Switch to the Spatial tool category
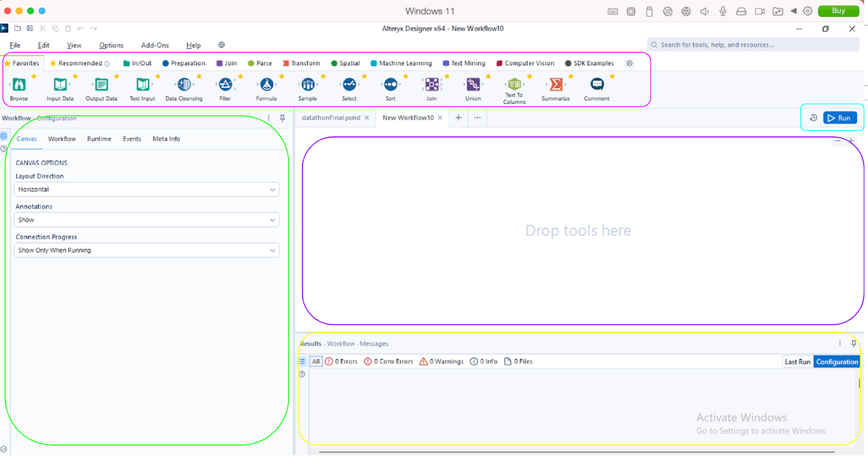Image resolution: width=868 pixels, height=458 pixels. (345, 63)
